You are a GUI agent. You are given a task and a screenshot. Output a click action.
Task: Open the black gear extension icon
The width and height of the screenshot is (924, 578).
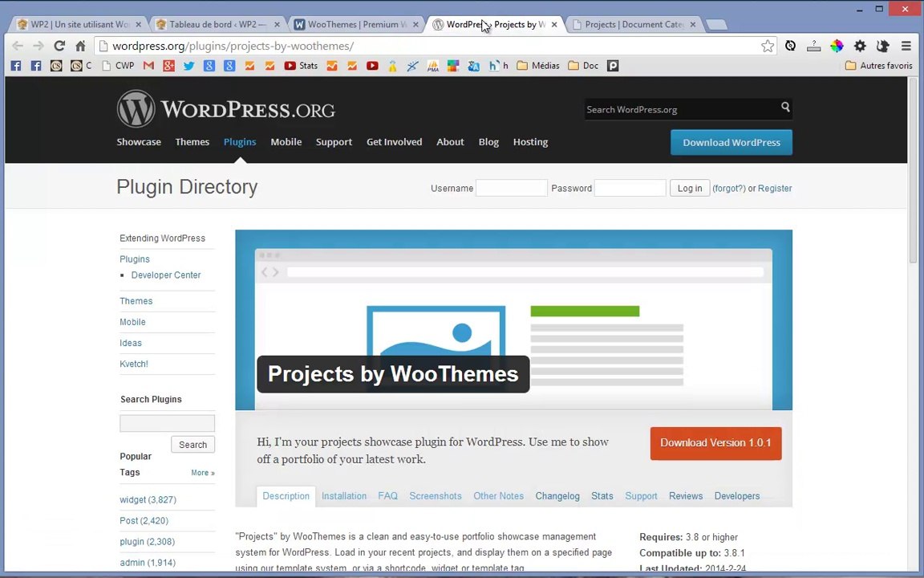(860, 46)
